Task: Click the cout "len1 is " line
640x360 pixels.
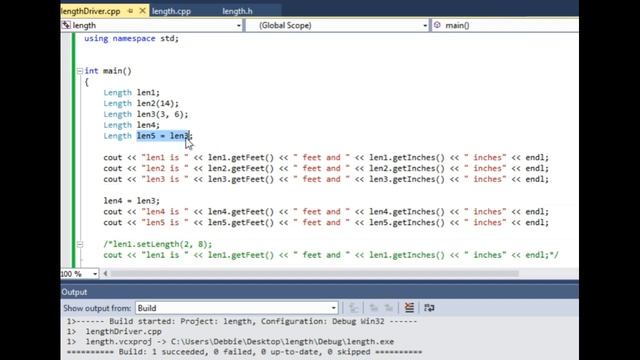Action: point(326,158)
